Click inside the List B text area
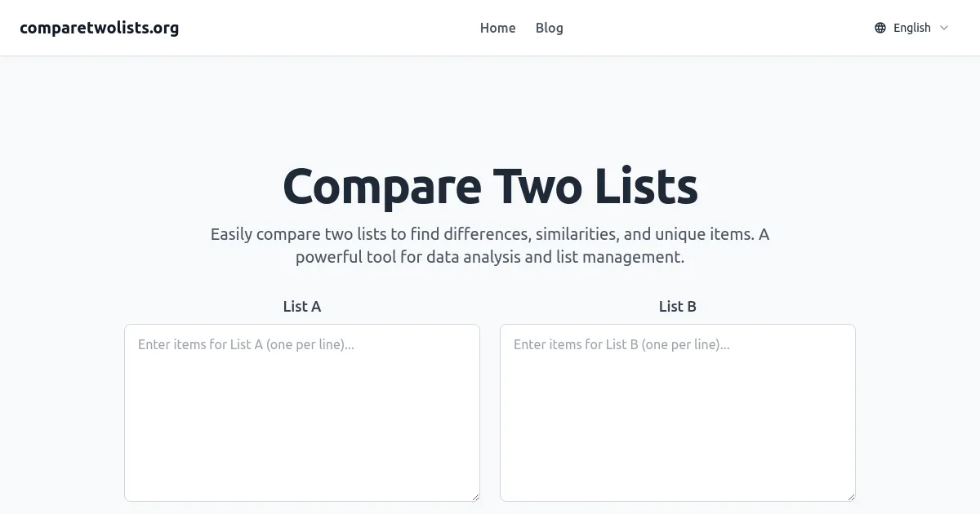Image resolution: width=980 pixels, height=514 pixels. click(x=678, y=412)
